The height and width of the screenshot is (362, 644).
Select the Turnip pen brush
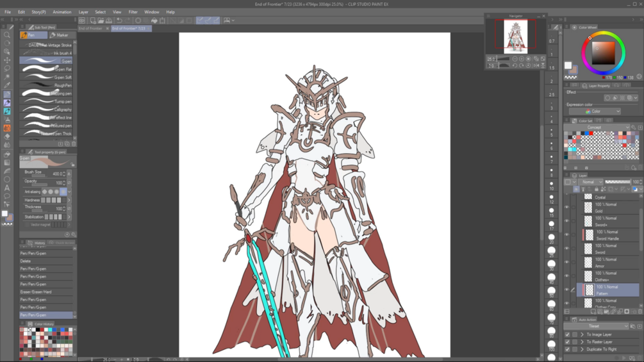[x=46, y=101]
